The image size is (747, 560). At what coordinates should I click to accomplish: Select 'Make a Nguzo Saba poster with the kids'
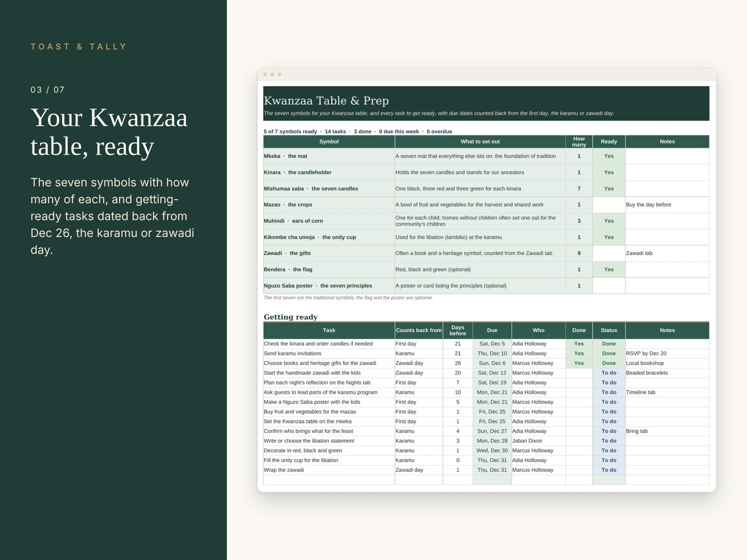point(329,402)
